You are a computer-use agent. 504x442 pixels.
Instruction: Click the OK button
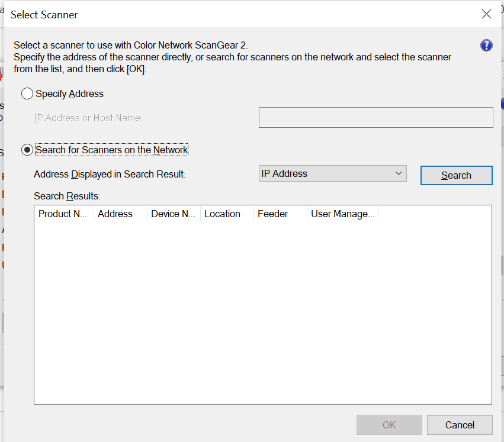click(x=389, y=425)
